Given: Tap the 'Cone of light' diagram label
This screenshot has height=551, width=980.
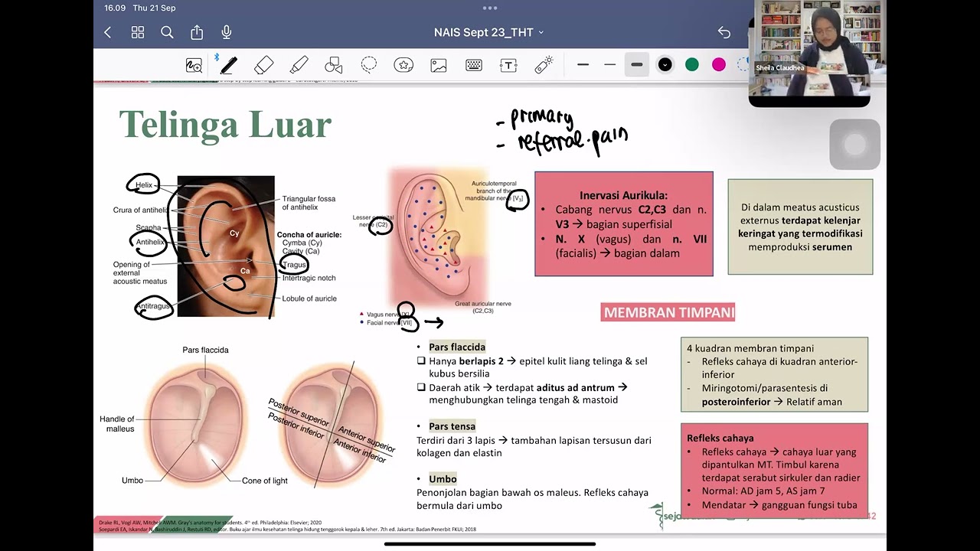Looking at the screenshot, I should 265,481.
